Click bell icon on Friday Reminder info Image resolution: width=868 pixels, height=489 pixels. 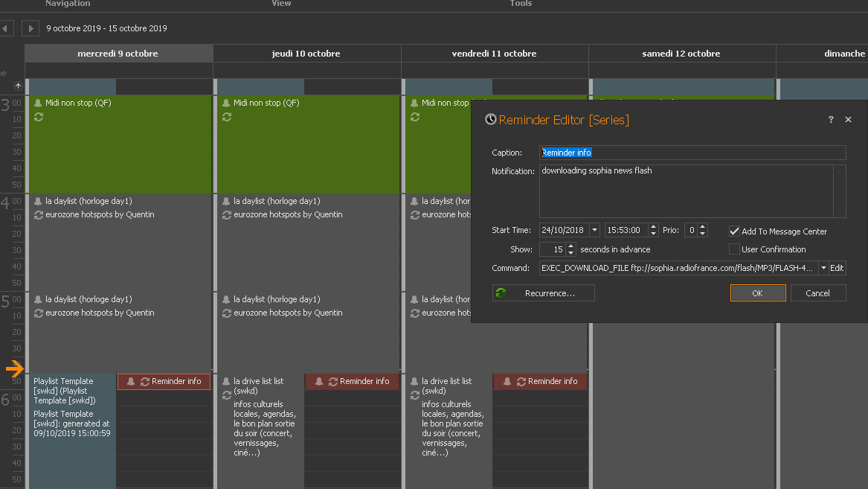click(x=507, y=382)
